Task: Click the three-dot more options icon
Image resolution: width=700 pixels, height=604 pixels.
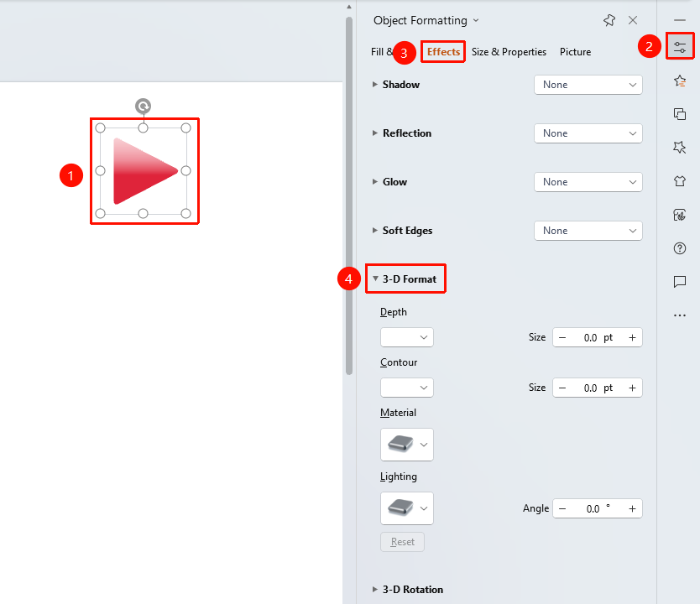Action: coord(680,315)
